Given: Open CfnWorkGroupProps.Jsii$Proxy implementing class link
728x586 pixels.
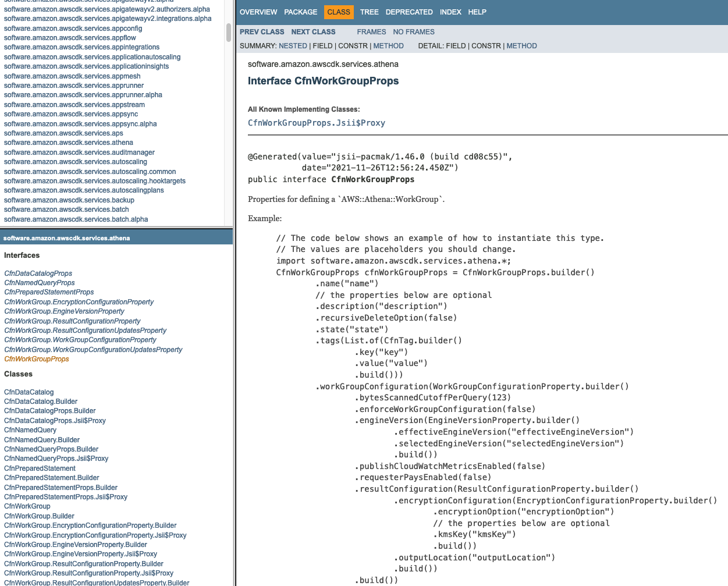Looking at the screenshot, I should point(317,123).
